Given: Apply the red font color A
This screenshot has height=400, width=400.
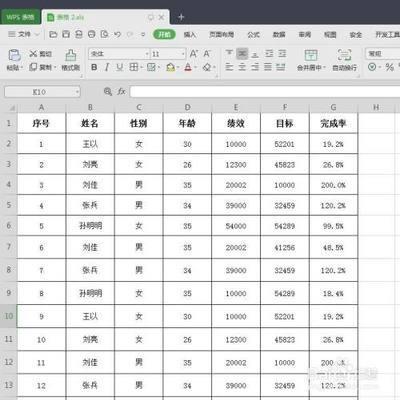Looking at the screenshot, I should tap(188, 67).
